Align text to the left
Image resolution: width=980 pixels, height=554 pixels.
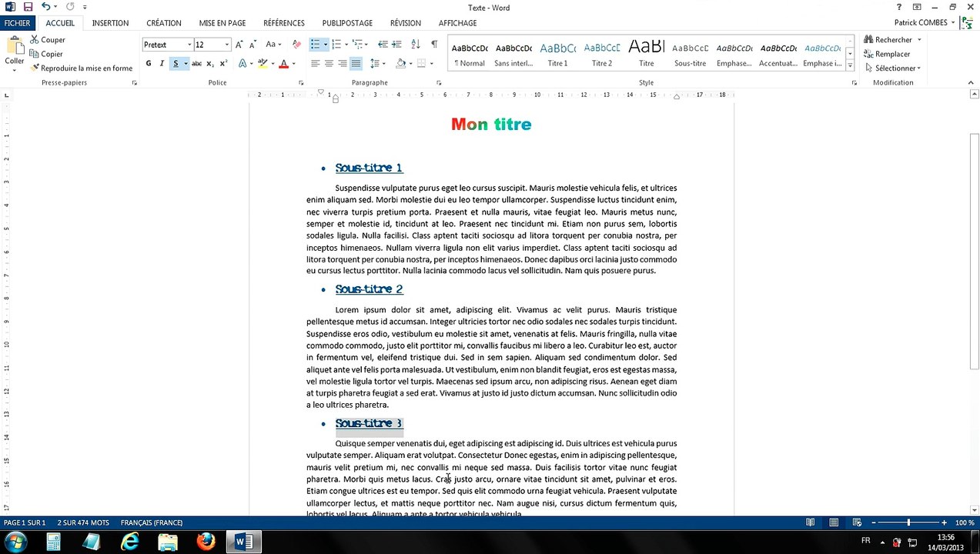(315, 64)
